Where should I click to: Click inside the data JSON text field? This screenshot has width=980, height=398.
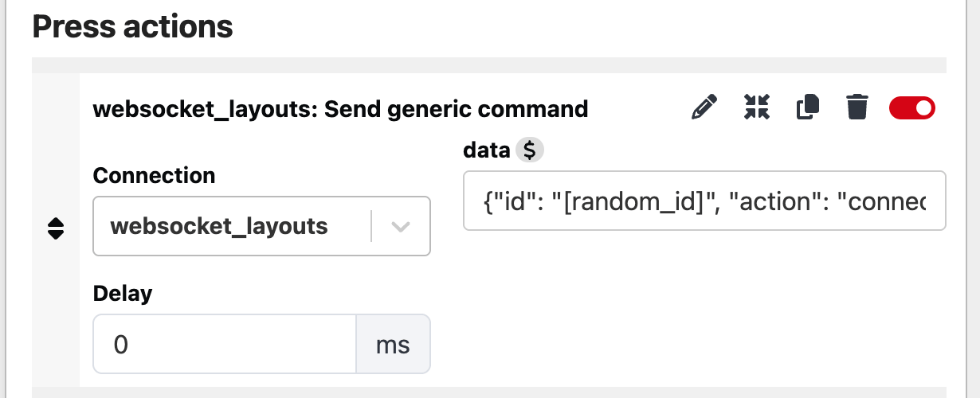[x=704, y=201]
